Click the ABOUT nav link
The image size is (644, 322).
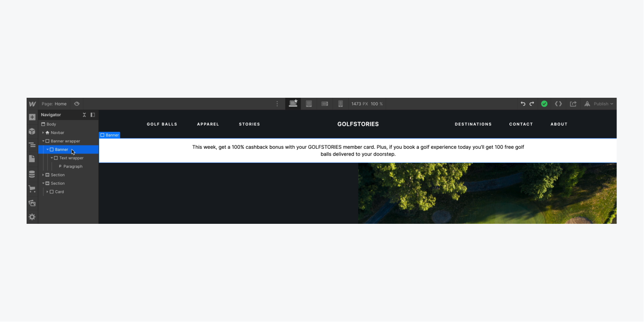pyautogui.click(x=559, y=124)
